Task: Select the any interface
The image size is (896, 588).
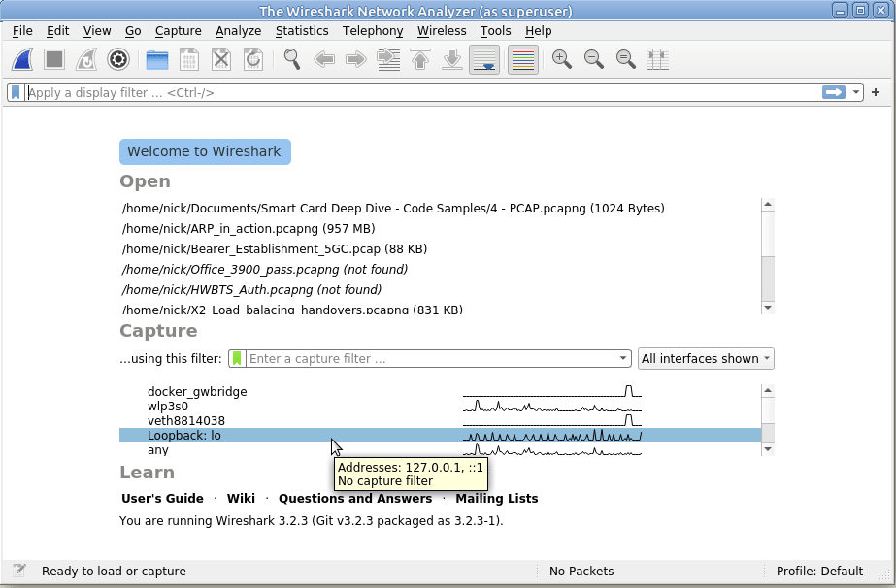Action: 440,449
